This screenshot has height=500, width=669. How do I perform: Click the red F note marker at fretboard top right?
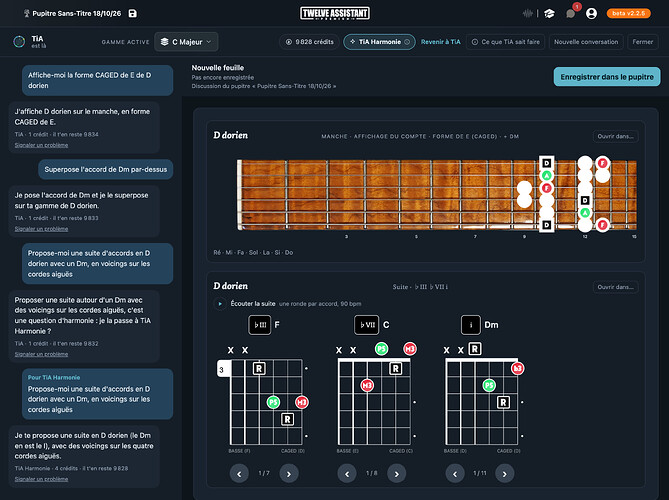[x=602, y=163]
